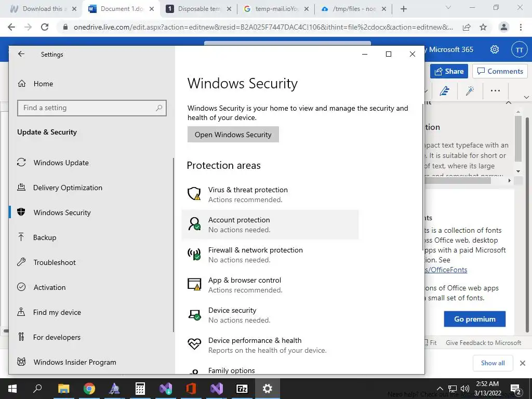Open App & browser control
Screen dimensions: 532x399
click(270, 285)
